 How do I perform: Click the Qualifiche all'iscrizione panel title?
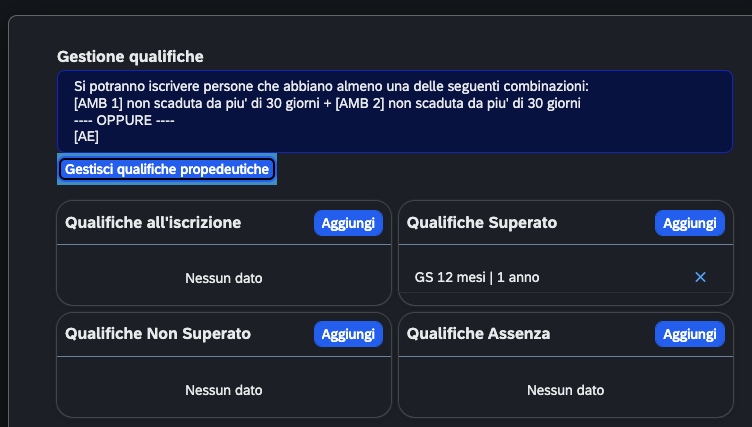tap(153, 223)
